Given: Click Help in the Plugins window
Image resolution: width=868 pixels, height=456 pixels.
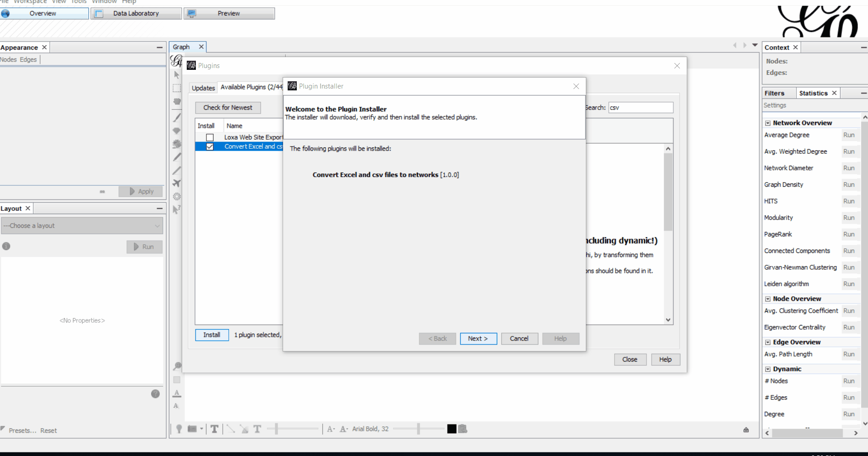Looking at the screenshot, I should [x=665, y=360].
